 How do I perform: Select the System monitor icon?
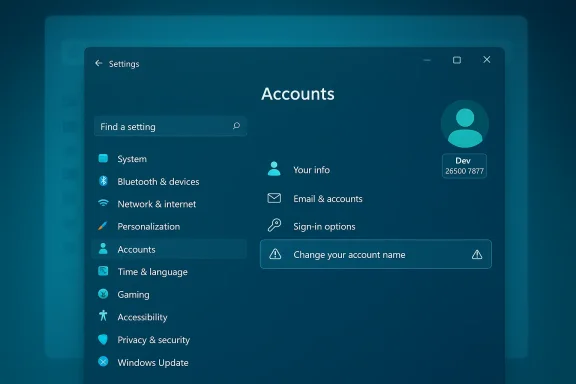[103, 158]
